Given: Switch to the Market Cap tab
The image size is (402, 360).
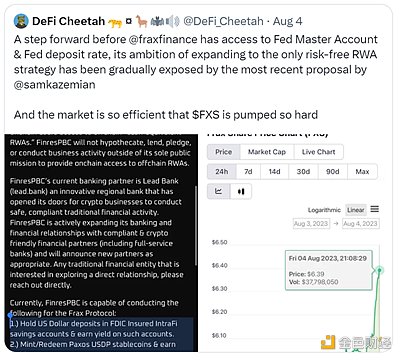Looking at the screenshot, I should tap(267, 152).
